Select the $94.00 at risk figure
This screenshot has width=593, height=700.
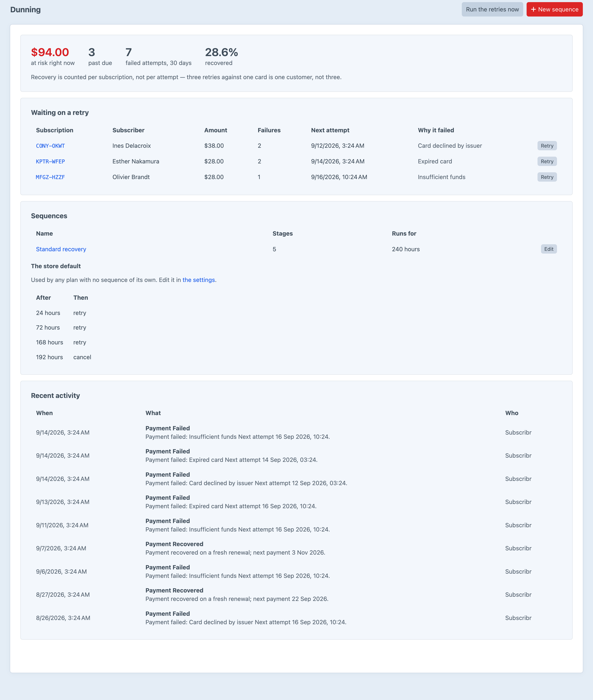coord(50,52)
